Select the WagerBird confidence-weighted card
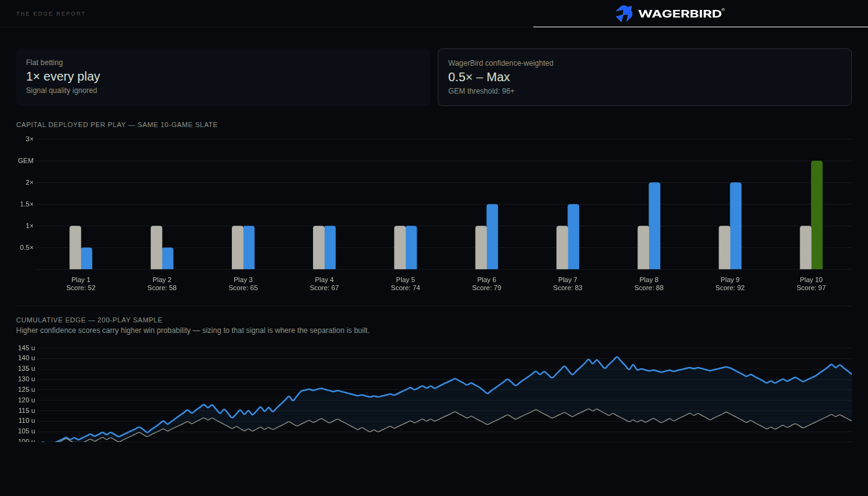The width and height of the screenshot is (868, 496). (x=645, y=77)
